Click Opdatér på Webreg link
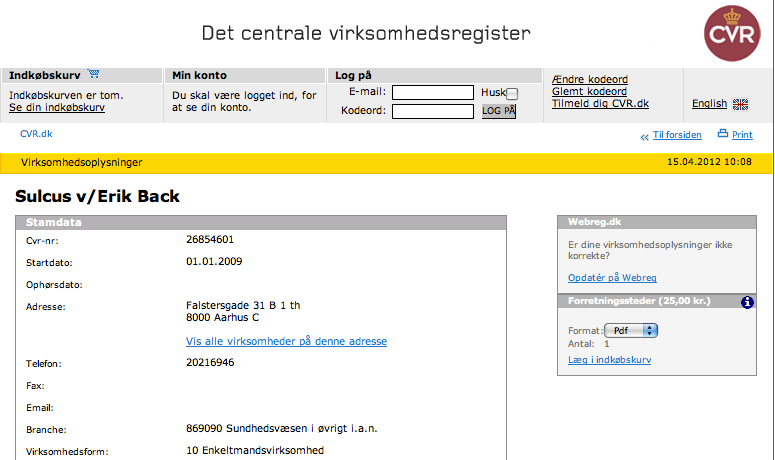 pos(612,278)
